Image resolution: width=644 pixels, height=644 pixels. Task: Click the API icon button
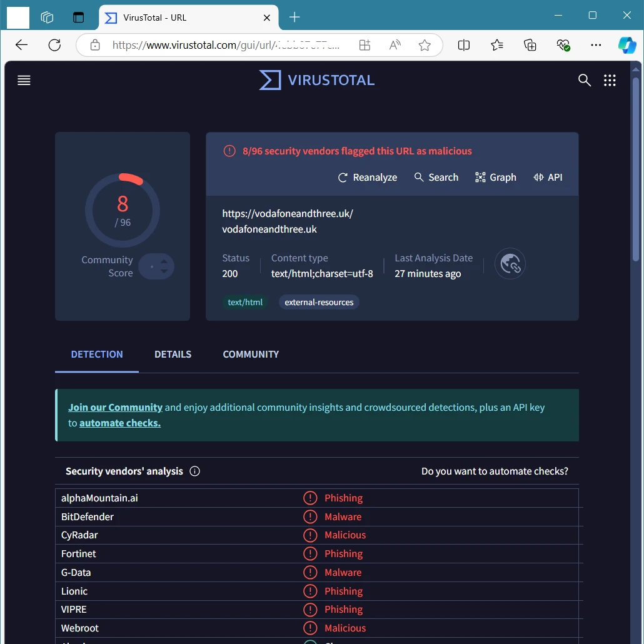click(548, 178)
